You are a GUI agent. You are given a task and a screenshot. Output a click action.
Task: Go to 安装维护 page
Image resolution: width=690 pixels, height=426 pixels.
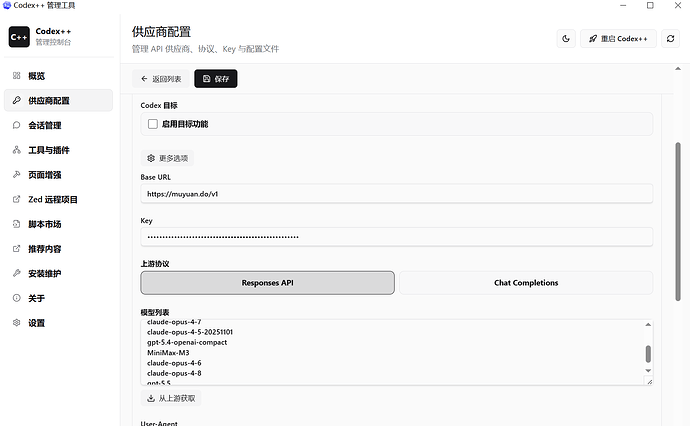pyautogui.click(x=58, y=273)
